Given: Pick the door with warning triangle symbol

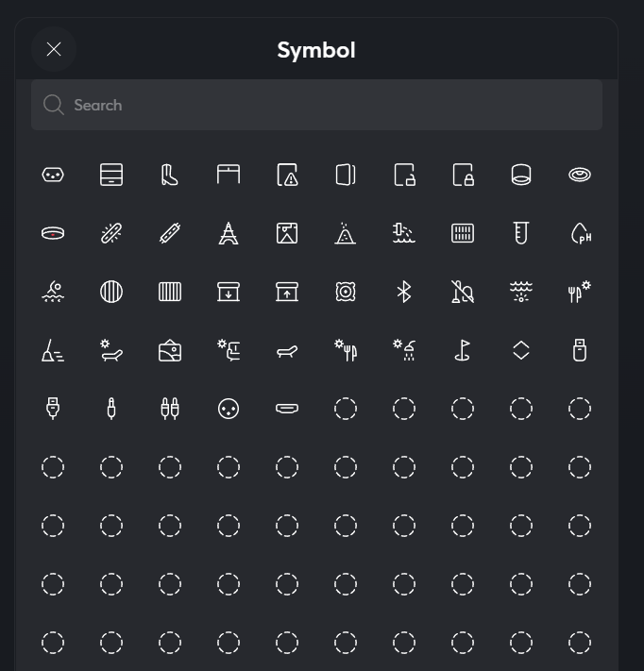Looking at the screenshot, I should pyautogui.click(x=287, y=175).
